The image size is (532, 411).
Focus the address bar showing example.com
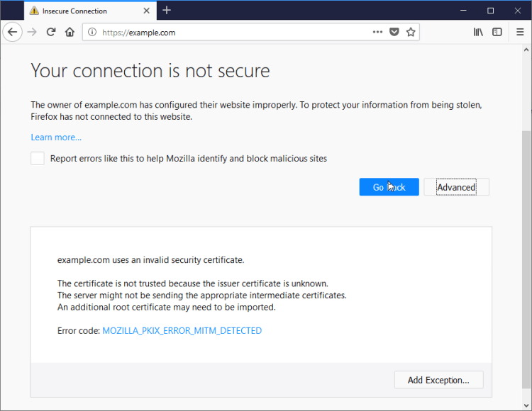point(251,32)
